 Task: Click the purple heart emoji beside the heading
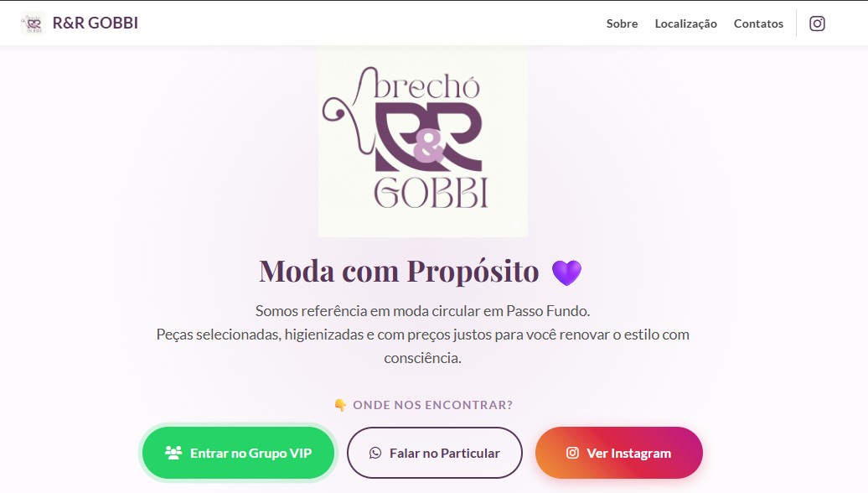pos(567,272)
